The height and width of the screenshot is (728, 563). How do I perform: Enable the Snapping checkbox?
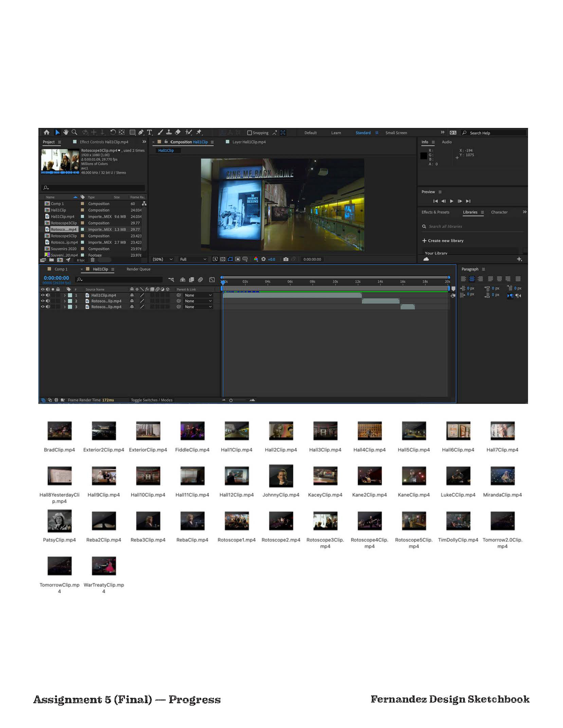click(250, 133)
